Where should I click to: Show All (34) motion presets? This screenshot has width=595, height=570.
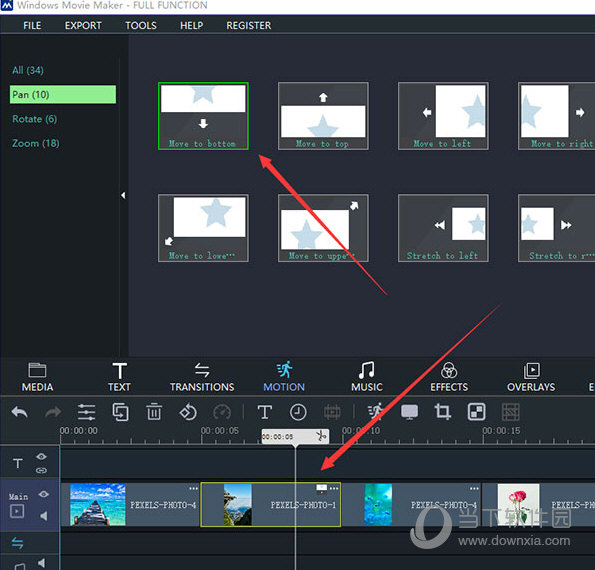28,70
